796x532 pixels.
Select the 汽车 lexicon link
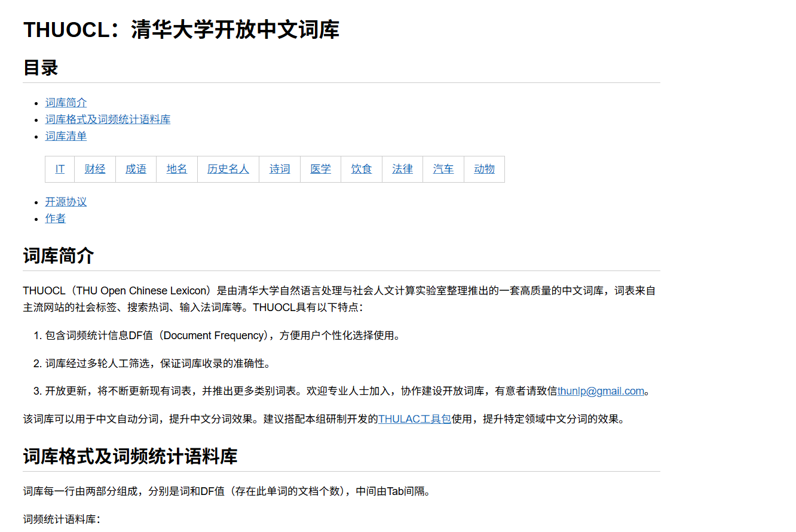pos(443,169)
